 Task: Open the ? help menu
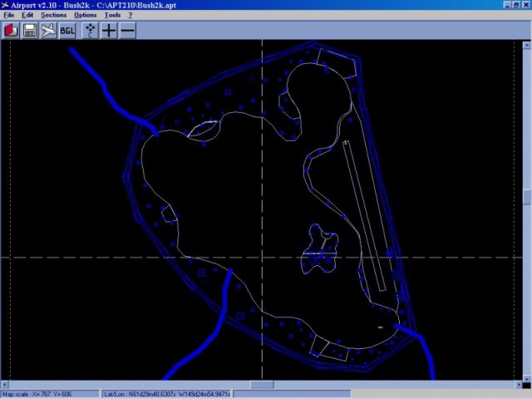131,15
